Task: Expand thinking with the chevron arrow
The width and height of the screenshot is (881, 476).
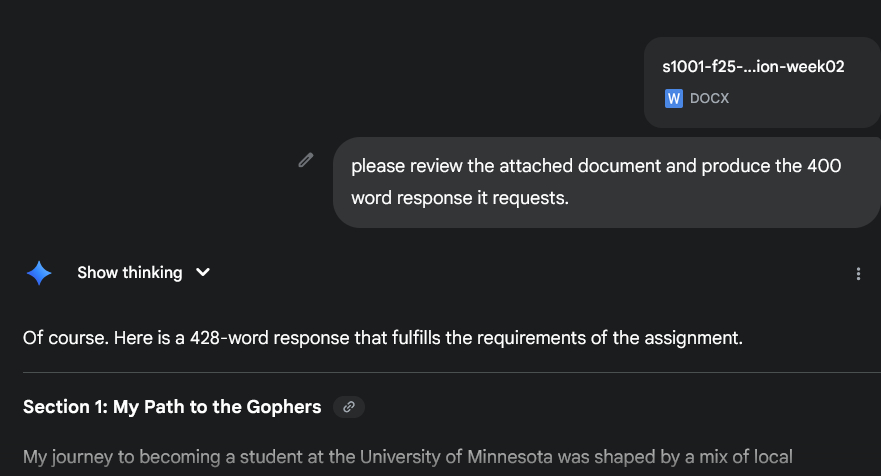Action: (x=203, y=273)
